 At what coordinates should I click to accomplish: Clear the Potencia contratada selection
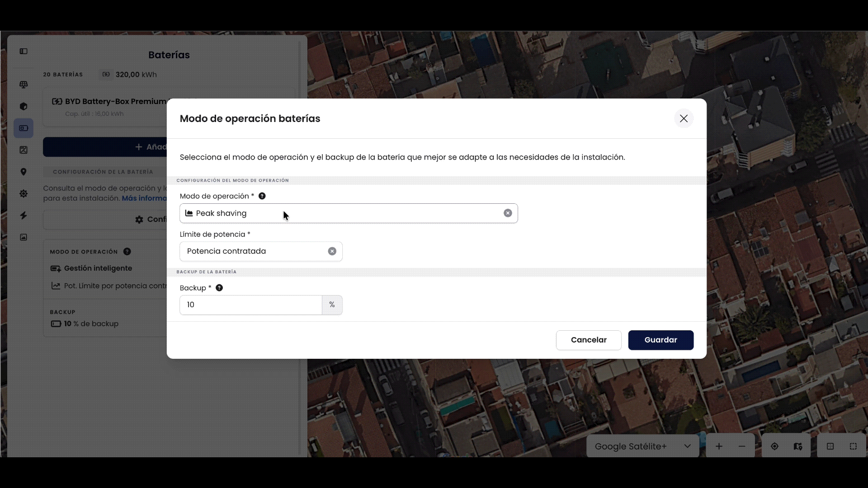[332, 251]
